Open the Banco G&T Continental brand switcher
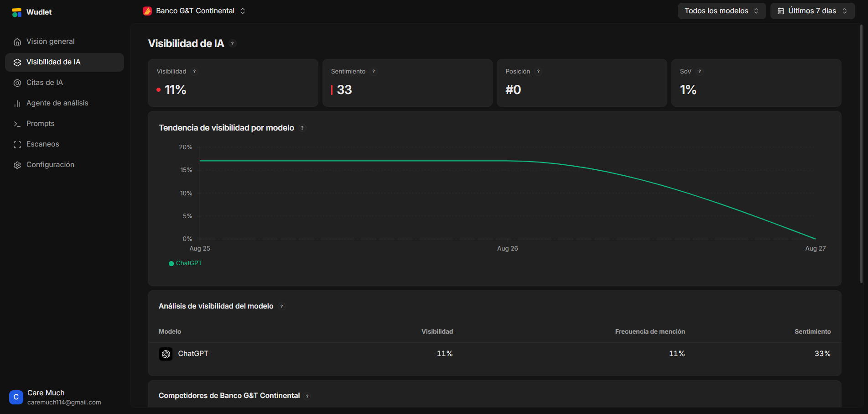Viewport: 868px width, 414px height. click(x=195, y=11)
